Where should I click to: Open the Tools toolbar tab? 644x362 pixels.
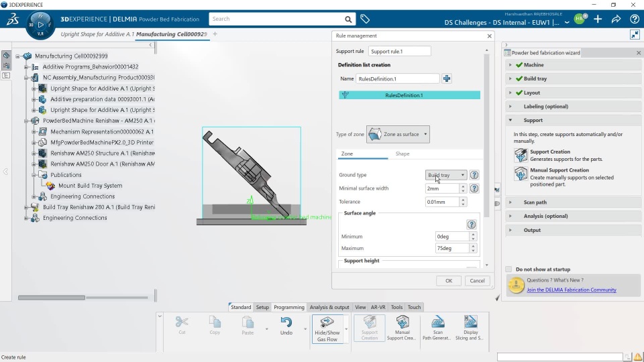point(396,307)
